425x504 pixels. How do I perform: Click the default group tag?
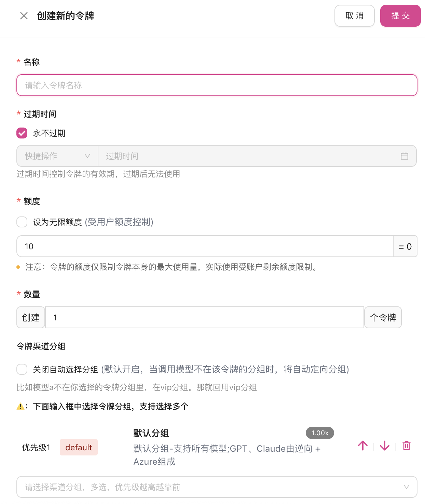pos(79,447)
